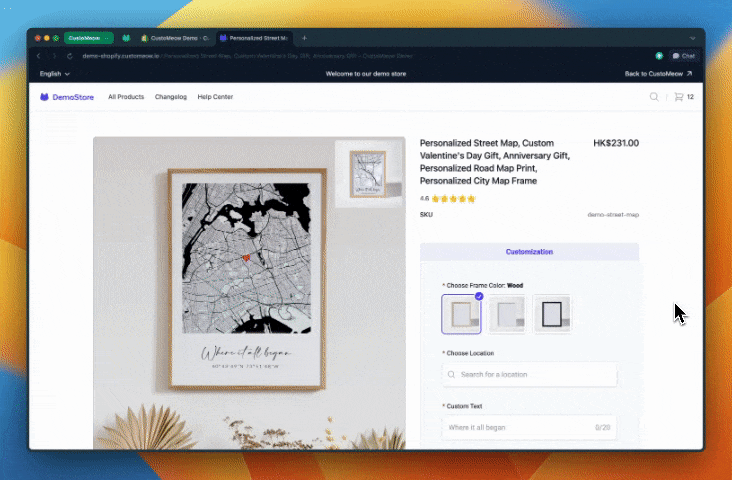Select the white frame color option

click(x=507, y=314)
